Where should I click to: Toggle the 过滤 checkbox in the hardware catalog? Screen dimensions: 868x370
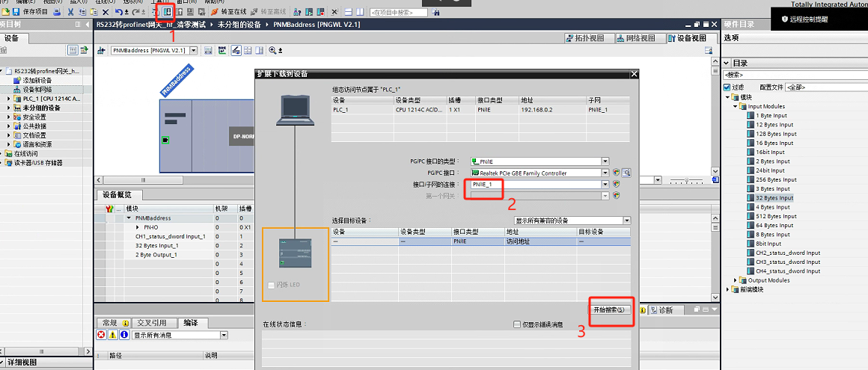(727, 87)
